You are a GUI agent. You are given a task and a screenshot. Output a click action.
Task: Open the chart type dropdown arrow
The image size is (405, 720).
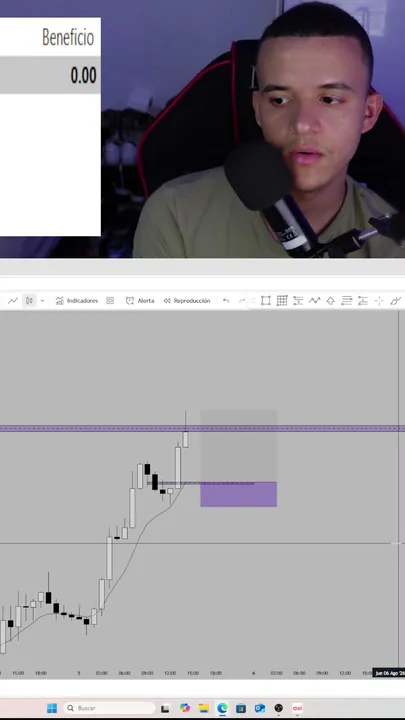[x=42, y=301]
